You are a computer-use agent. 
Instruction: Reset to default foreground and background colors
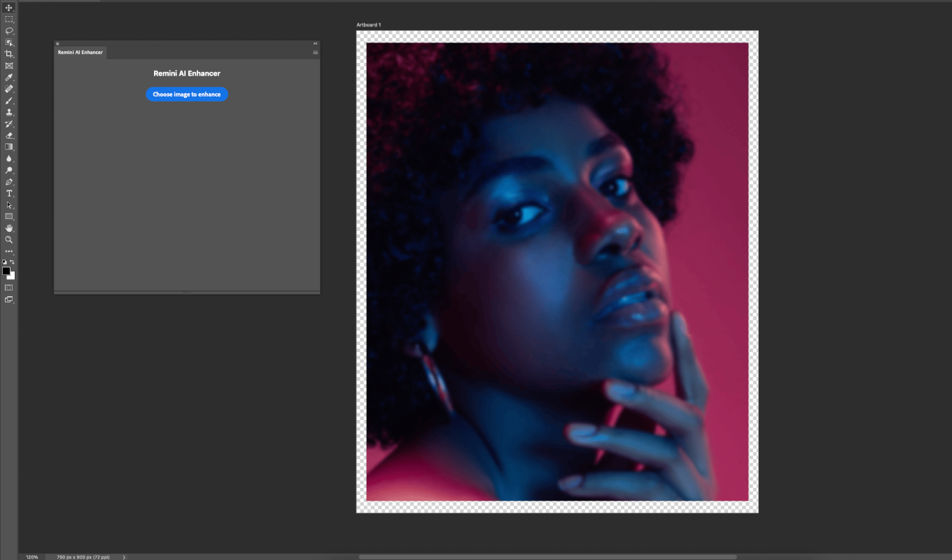pyautogui.click(x=4, y=262)
